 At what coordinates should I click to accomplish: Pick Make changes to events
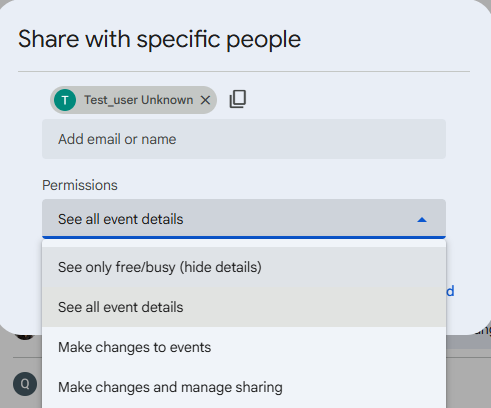click(x=244, y=347)
